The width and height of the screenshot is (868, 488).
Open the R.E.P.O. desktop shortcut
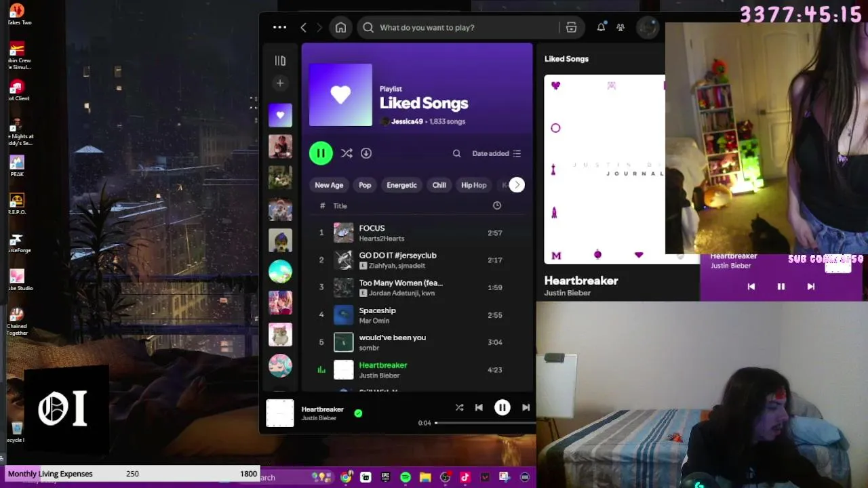point(17,204)
